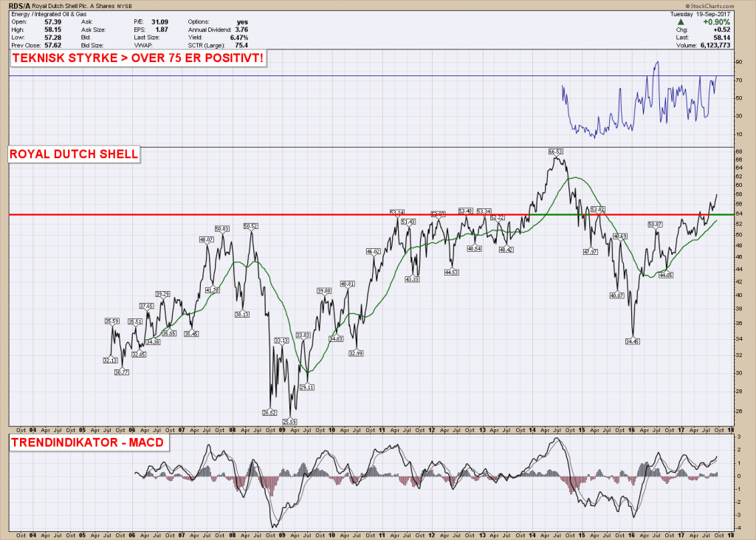Image resolution: width=756 pixels, height=540 pixels.
Task: Click the SCTR (Large) value 75.4
Action: pos(241,45)
